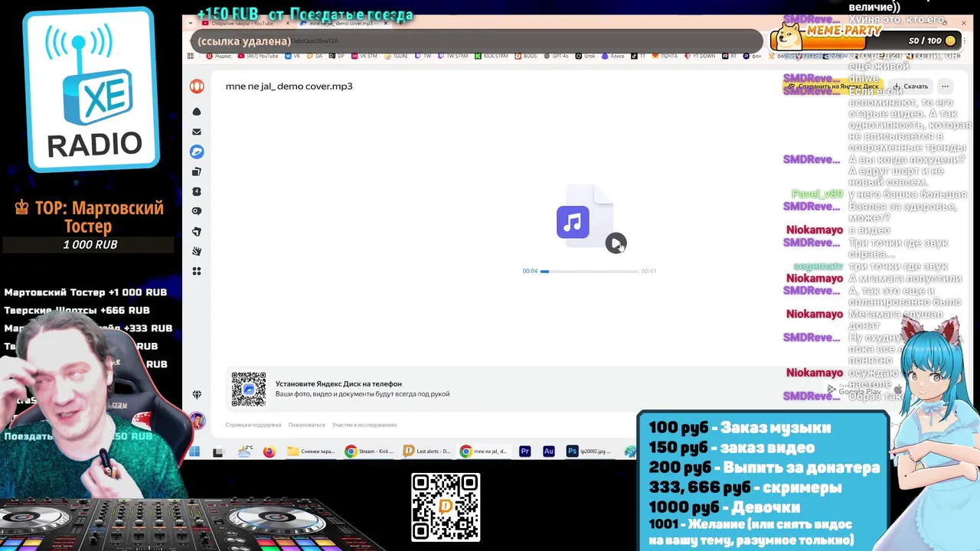Click donation QR code at bottom
Image resolution: width=980 pixels, height=551 pixels.
pyautogui.click(x=446, y=507)
